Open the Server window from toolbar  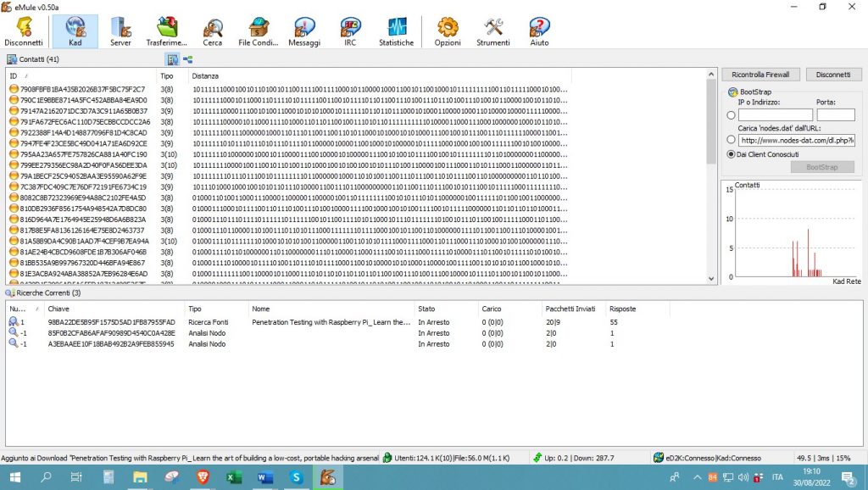(120, 31)
